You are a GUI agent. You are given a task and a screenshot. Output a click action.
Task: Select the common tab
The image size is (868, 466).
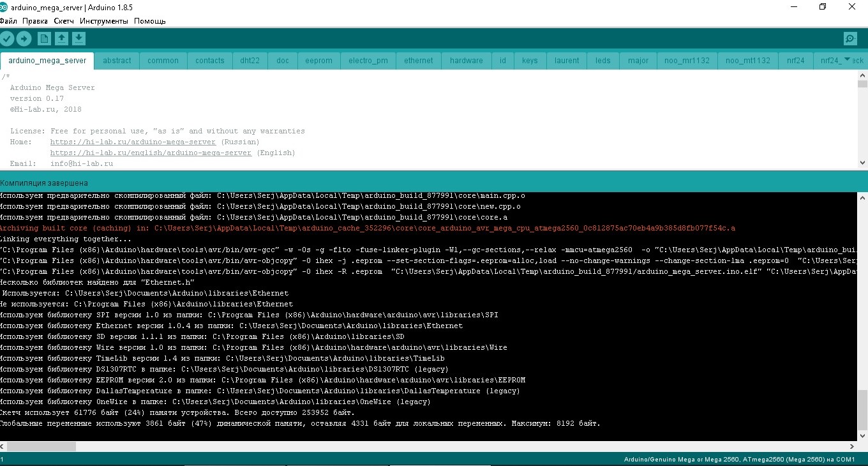(x=163, y=61)
